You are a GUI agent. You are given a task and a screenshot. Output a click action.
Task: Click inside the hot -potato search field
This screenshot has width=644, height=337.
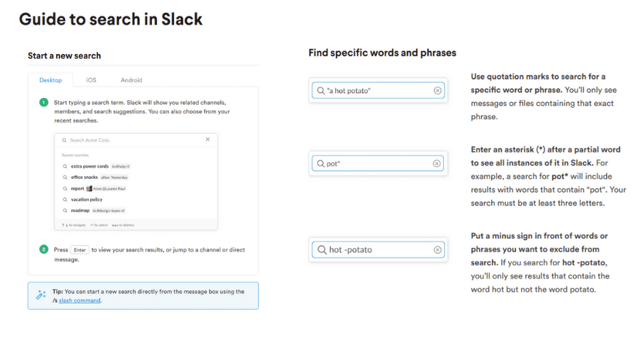(x=377, y=250)
